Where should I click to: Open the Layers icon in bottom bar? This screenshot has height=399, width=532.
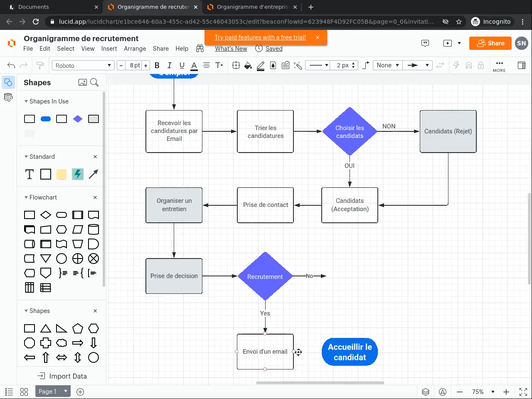(x=425, y=392)
